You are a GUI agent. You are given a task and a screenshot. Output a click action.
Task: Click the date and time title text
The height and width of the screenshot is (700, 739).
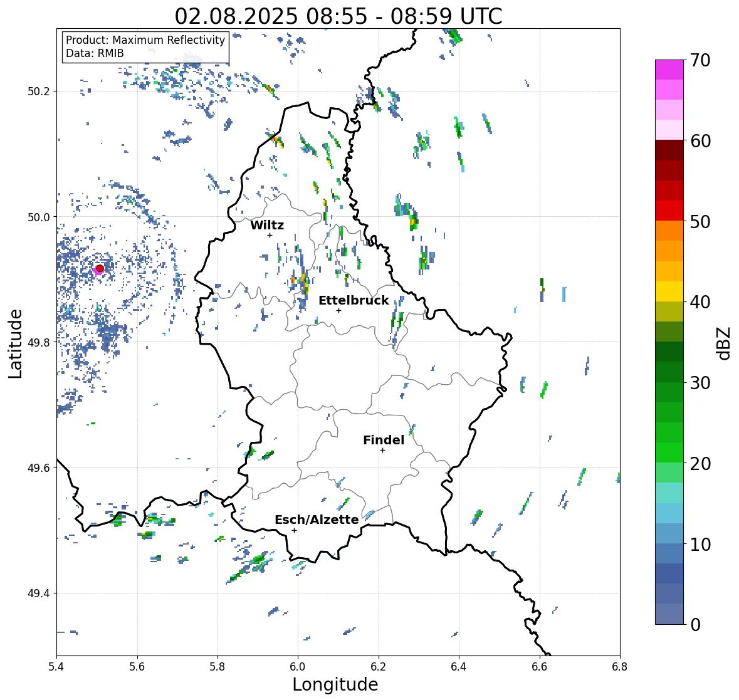[x=338, y=16]
